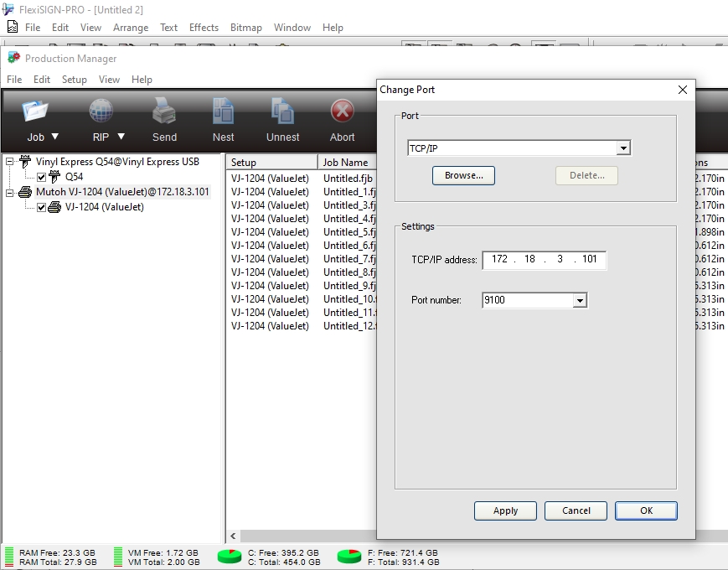The width and height of the screenshot is (728, 570).
Task: Click the Vinyl Express Q54 cutter icon
Action: [x=25, y=162]
